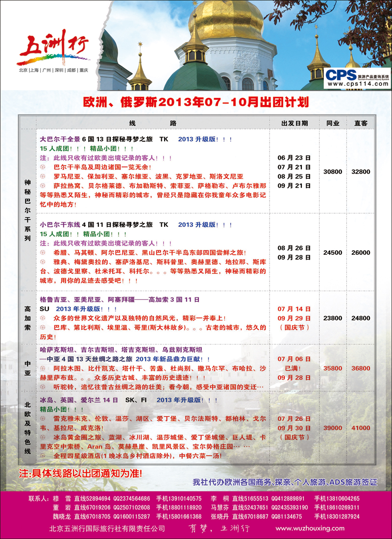
Task: Select departure date 08月26日
Action: [x=294, y=248]
